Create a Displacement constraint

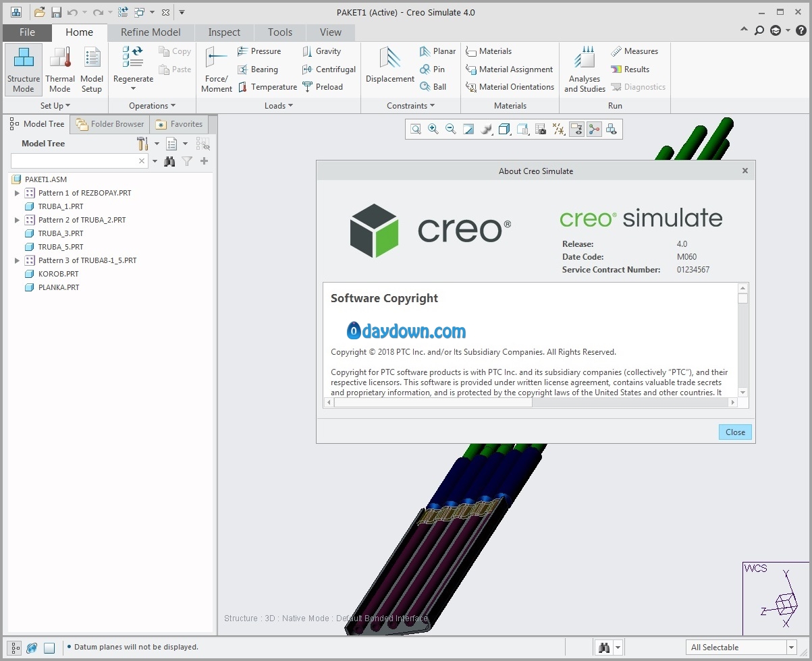click(390, 65)
